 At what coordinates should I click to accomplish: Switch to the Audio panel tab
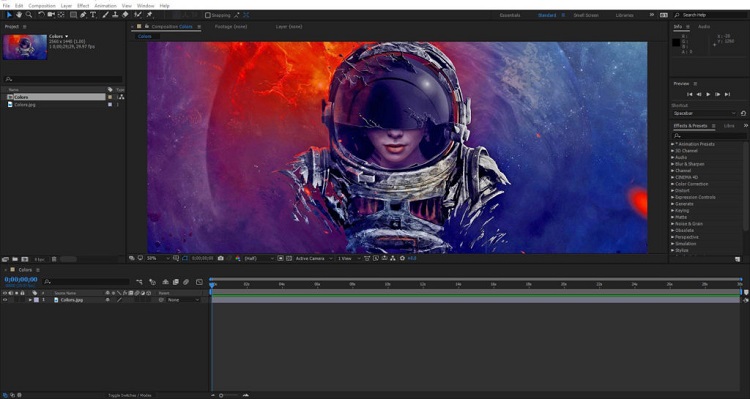pos(704,27)
